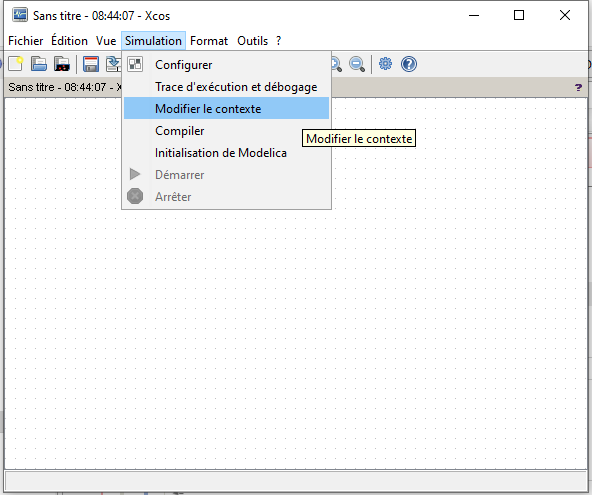Viewport: 592px width, 495px height.
Task: Open the Vue menu
Action: tap(106, 41)
